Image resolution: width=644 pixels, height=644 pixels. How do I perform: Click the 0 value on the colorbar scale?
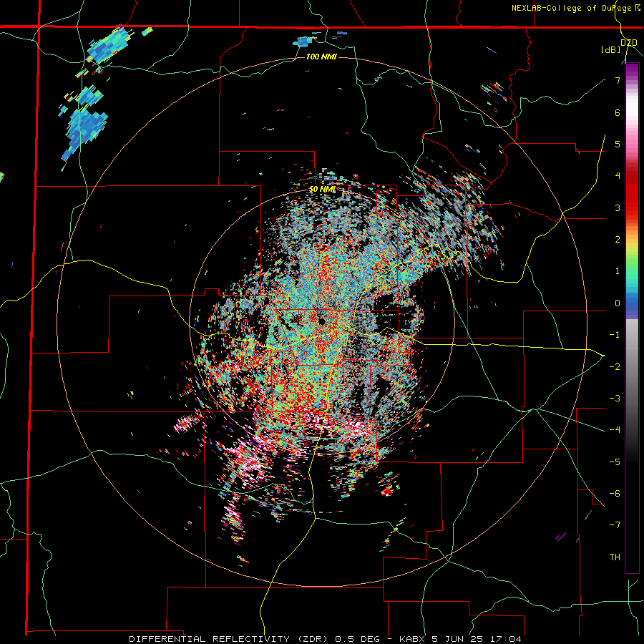[x=618, y=303]
